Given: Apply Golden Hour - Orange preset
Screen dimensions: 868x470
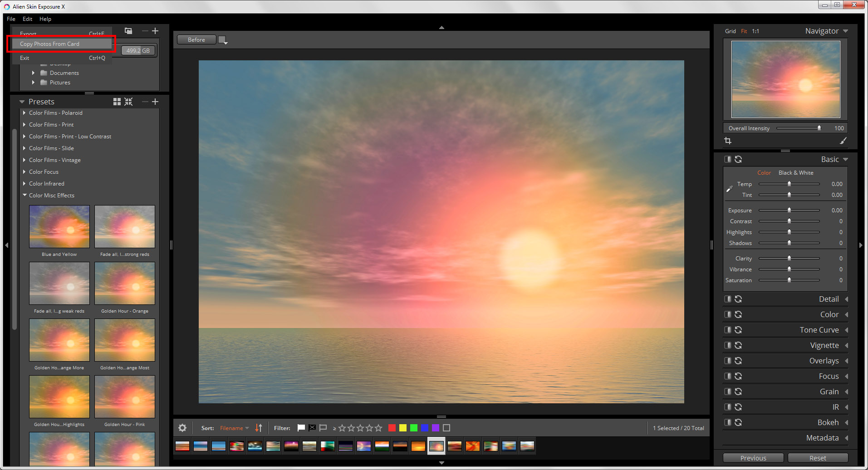Looking at the screenshot, I should [125, 283].
